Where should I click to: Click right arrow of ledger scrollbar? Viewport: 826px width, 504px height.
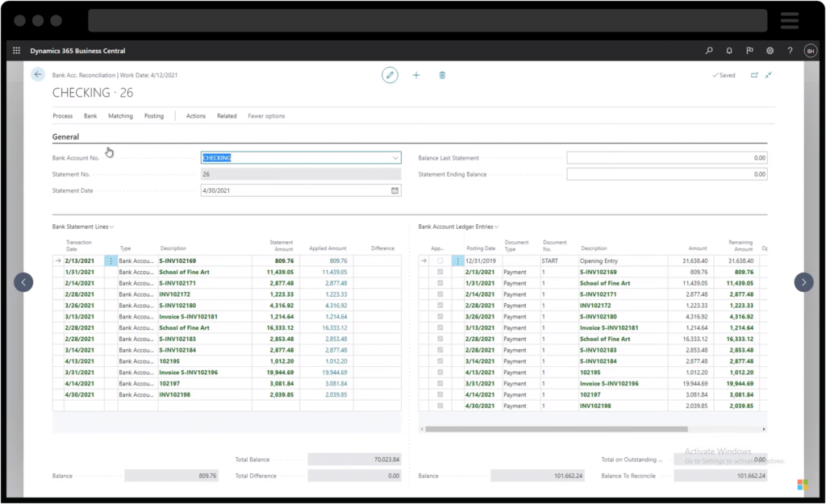point(764,429)
